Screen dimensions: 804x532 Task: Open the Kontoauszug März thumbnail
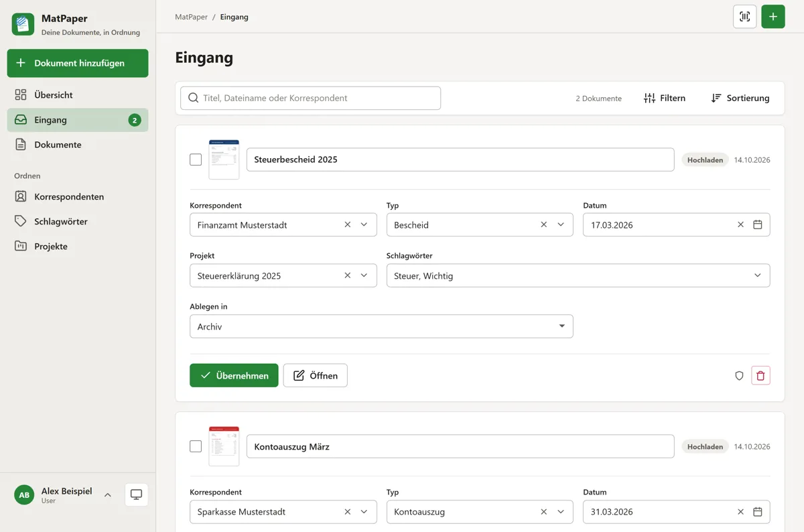(224, 446)
